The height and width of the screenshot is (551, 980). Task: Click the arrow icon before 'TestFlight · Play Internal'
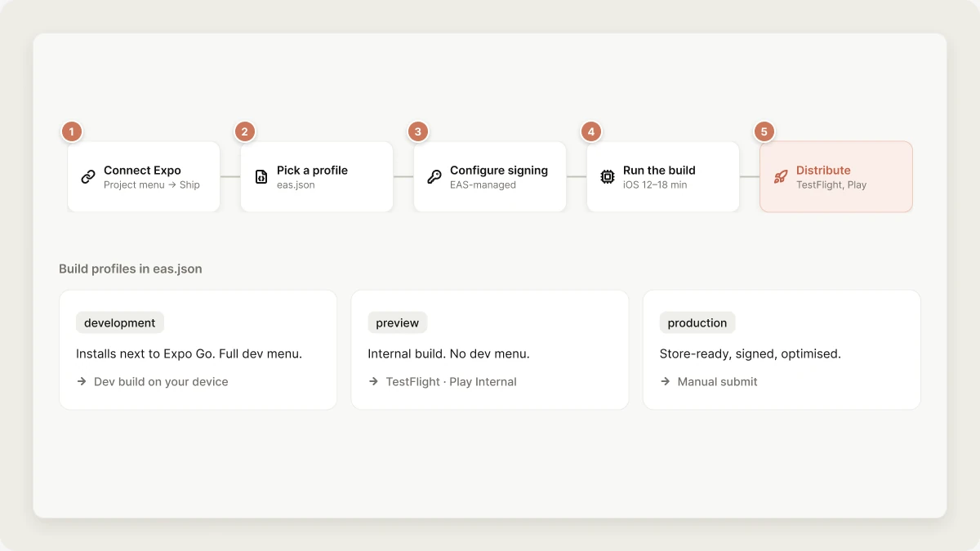point(373,381)
